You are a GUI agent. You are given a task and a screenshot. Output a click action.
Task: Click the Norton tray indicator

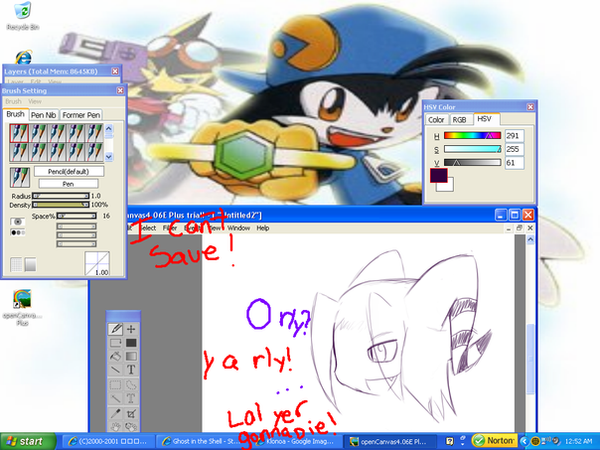pos(495,441)
